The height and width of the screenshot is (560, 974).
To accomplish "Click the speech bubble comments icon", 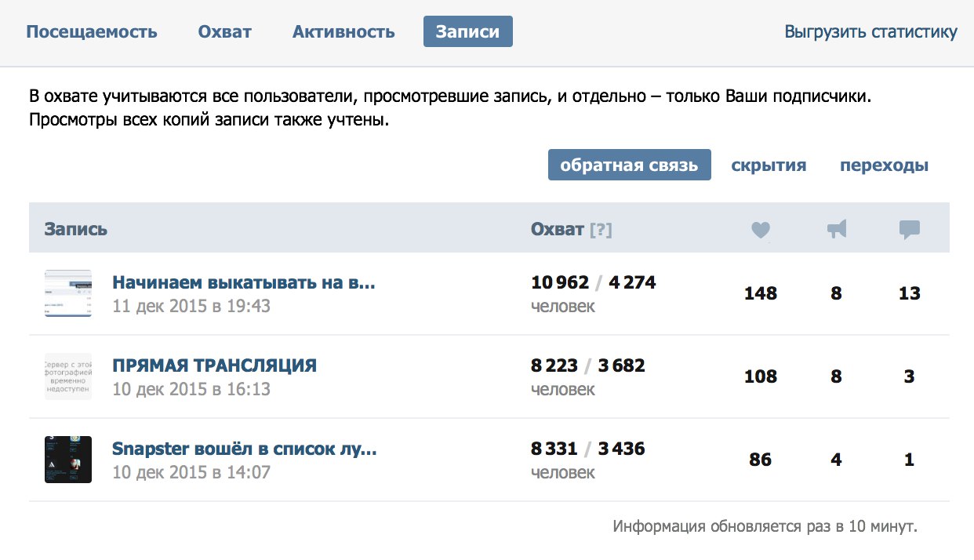I will 910,230.
